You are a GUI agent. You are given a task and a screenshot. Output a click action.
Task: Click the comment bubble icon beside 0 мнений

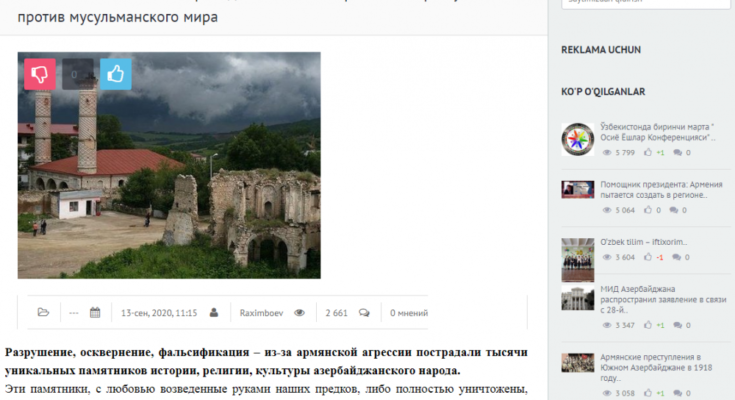(x=364, y=312)
